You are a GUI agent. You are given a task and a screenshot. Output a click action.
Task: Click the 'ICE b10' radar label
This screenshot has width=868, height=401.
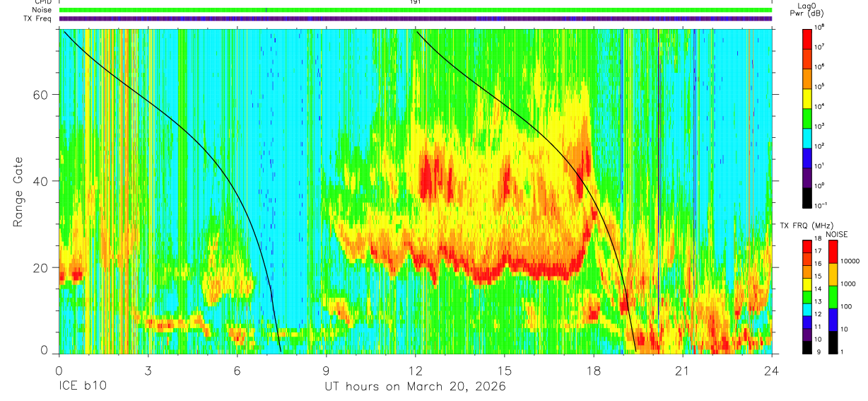click(x=81, y=387)
